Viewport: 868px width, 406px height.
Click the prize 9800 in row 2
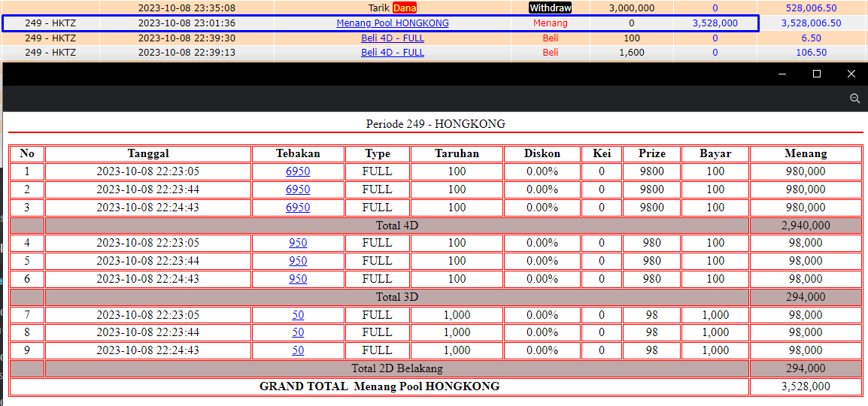click(651, 189)
